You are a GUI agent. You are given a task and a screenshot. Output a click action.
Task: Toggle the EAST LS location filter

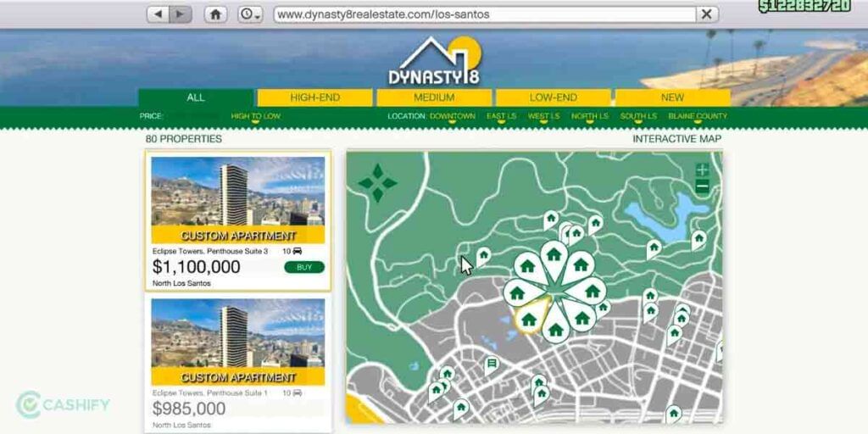click(x=502, y=116)
